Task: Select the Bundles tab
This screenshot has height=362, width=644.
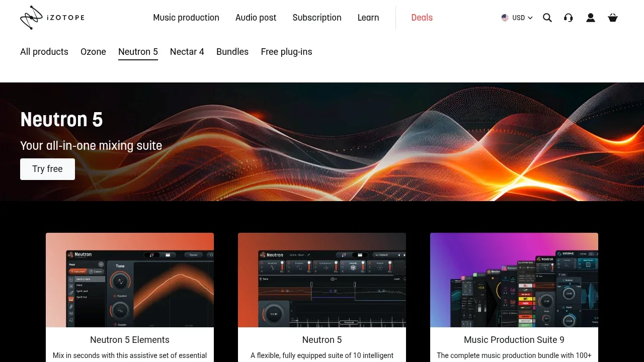Action: pos(232,52)
